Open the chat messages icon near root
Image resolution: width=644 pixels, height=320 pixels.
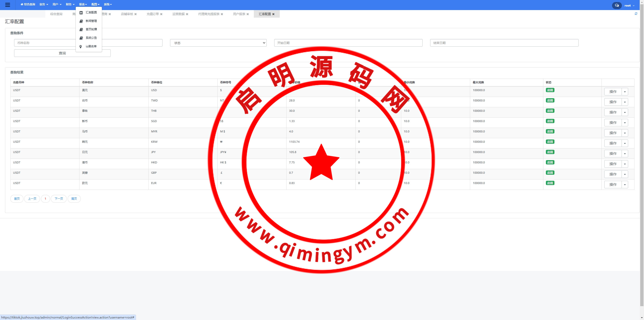coord(617,5)
